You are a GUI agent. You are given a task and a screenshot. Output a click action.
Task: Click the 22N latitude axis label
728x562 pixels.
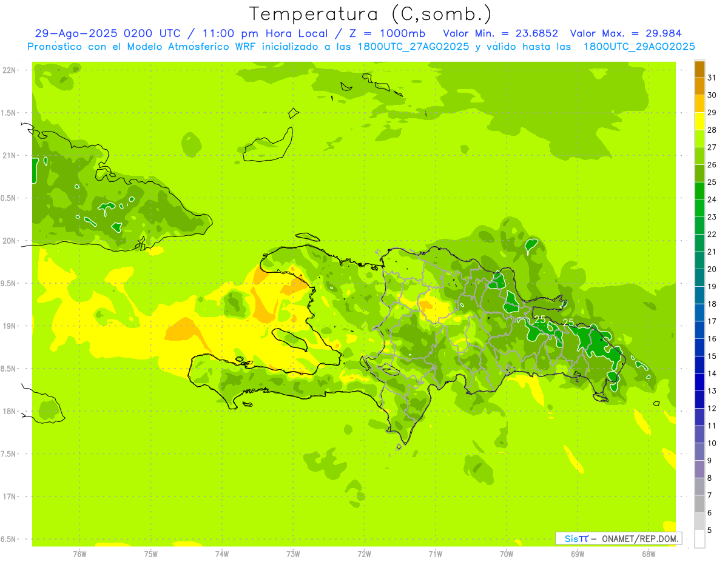10,70
